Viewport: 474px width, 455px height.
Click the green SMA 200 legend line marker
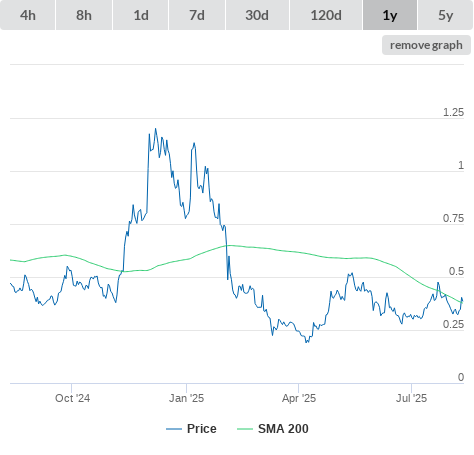(x=245, y=429)
